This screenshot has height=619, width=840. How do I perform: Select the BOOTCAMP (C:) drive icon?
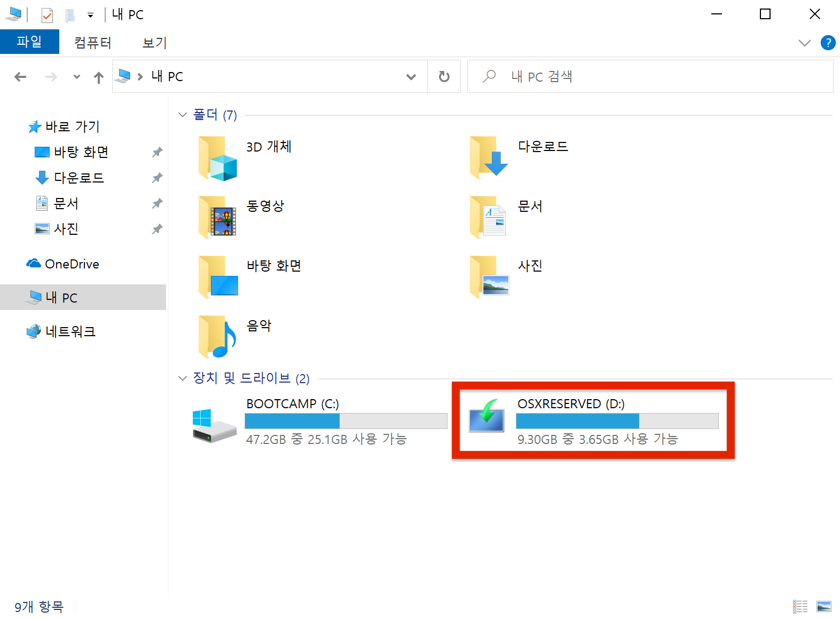tap(214, 425)
